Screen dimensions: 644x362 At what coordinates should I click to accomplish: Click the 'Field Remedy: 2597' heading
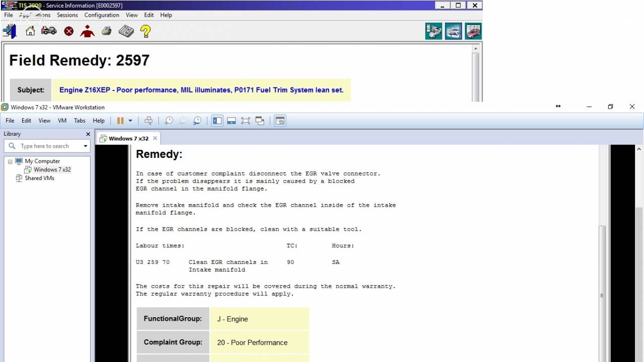pyautogui.click(x=79, y=60)
